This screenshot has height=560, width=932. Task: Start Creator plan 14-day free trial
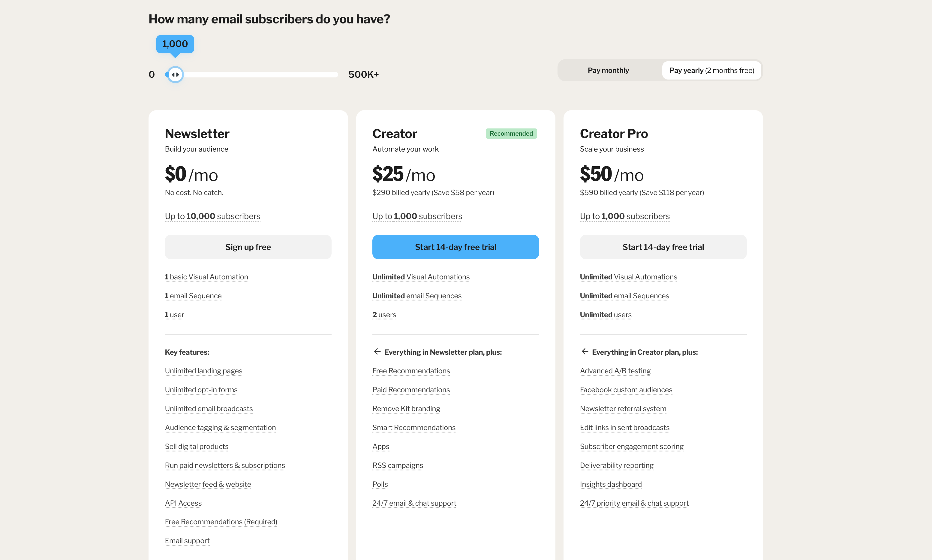[455, 247]
